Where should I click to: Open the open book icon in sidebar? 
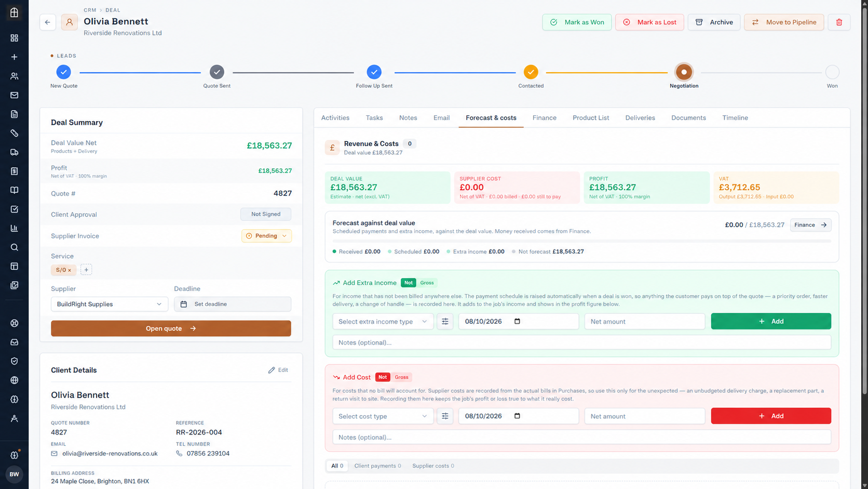(x=14, y=190)
